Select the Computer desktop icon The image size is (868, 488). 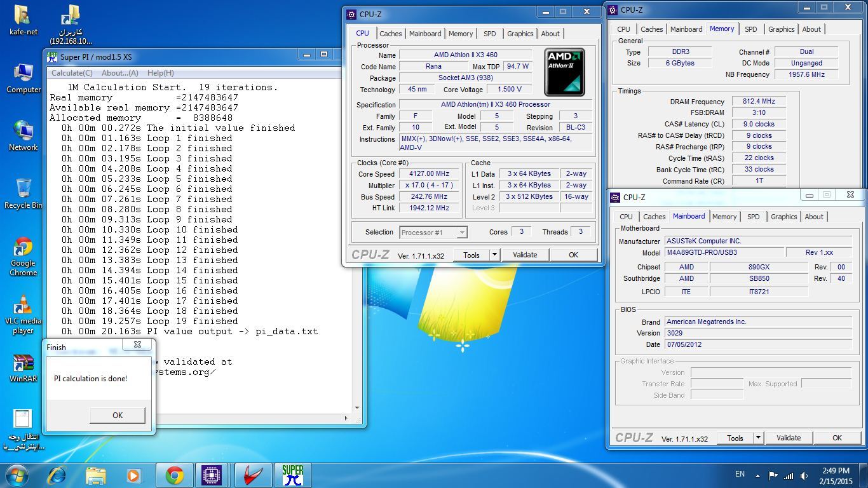(x=23, y=78)
